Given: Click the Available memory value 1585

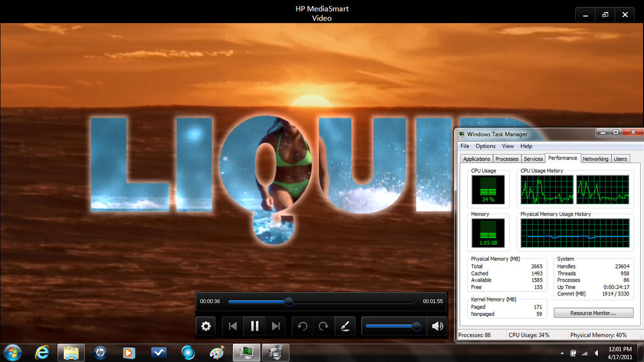Looking at the screenshot, I should 537,280.
